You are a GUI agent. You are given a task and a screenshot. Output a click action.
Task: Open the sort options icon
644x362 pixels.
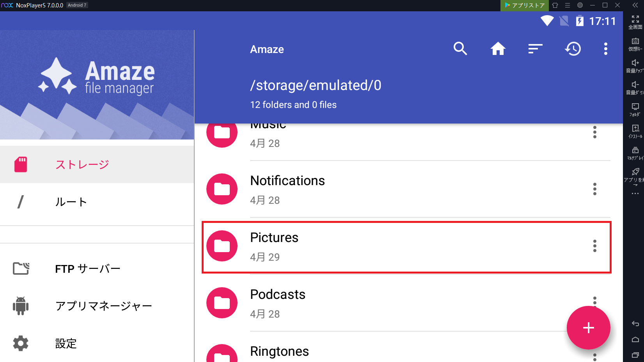(x=535, y=49)
